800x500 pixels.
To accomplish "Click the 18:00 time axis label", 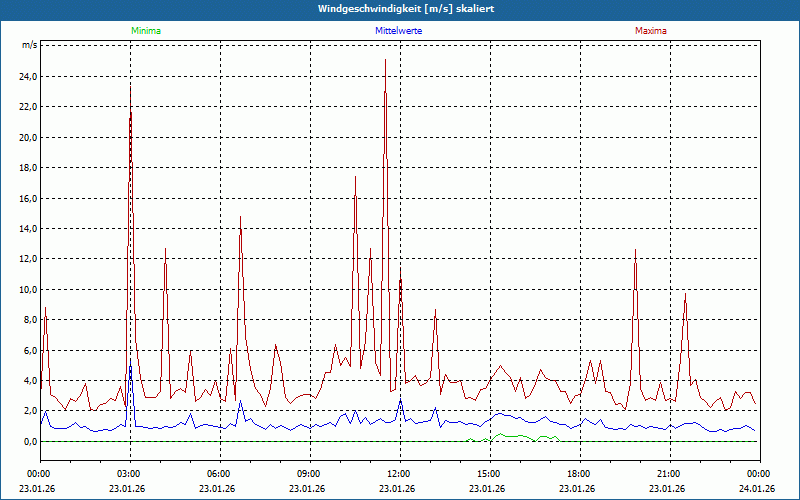I will 579,473.
